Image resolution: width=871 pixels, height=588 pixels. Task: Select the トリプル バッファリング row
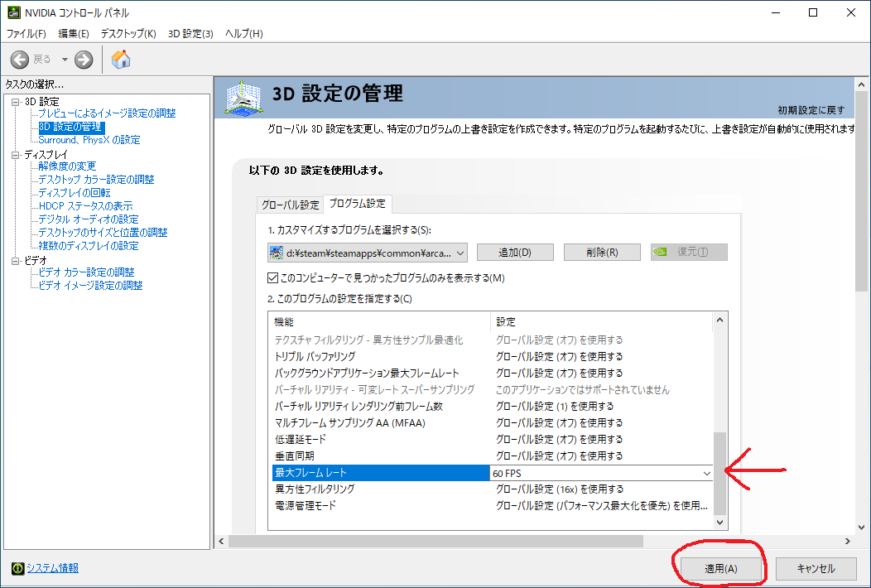click(490, 357)
